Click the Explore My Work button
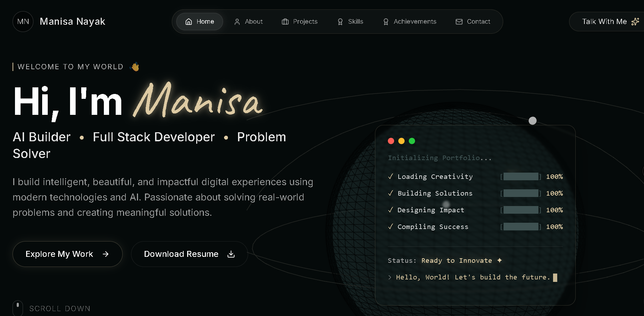 click(68, 254)
